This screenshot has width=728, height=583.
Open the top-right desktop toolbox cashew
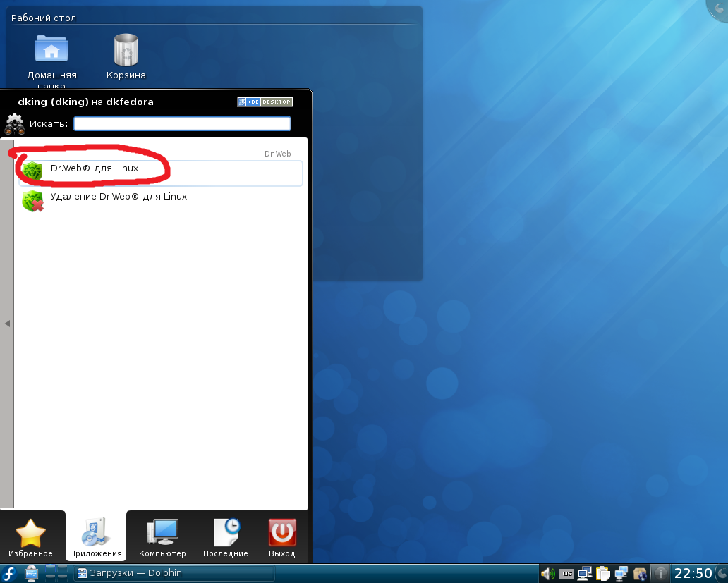coord(717,9)
